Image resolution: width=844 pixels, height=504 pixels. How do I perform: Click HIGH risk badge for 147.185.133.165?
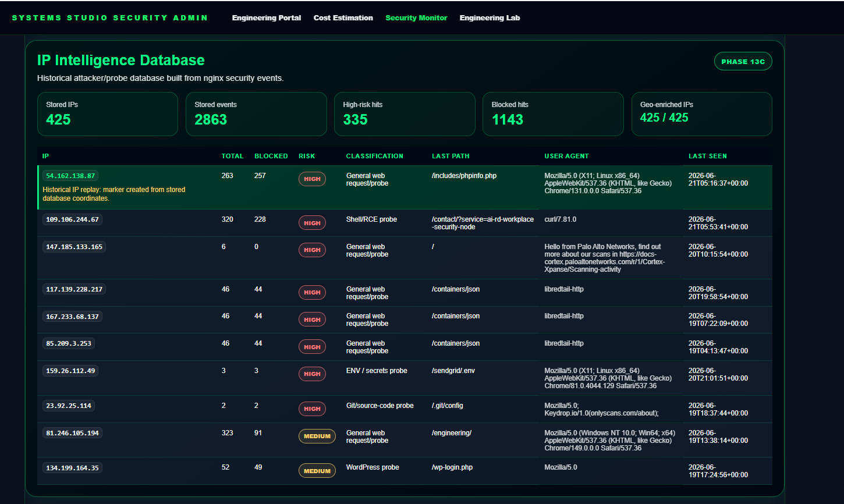tap(312, 250)
